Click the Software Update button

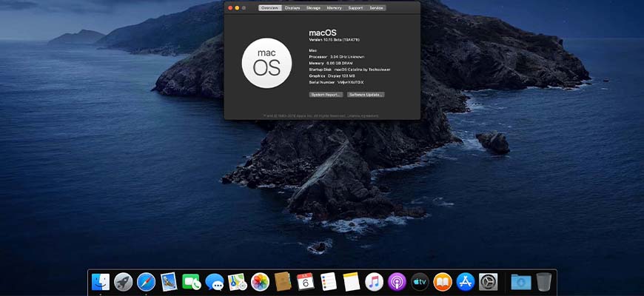pyautogui.click(x=366, y=95)
